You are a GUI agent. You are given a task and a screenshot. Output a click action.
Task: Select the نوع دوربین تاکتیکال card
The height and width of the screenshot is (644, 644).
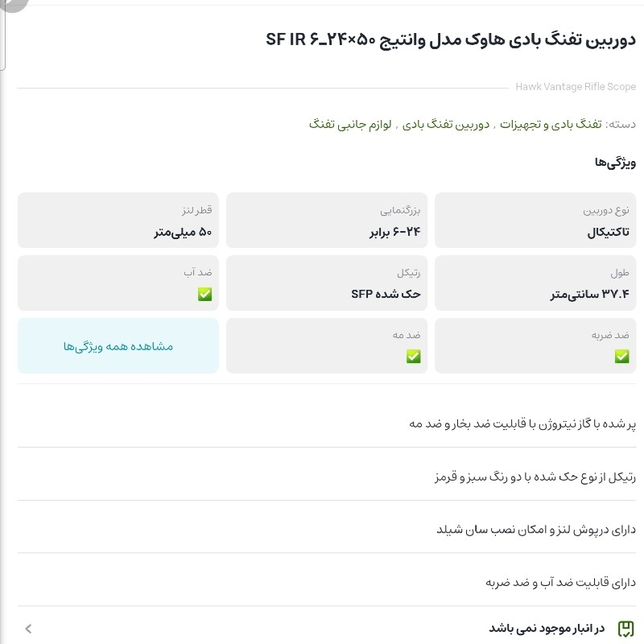click(535, 221)
